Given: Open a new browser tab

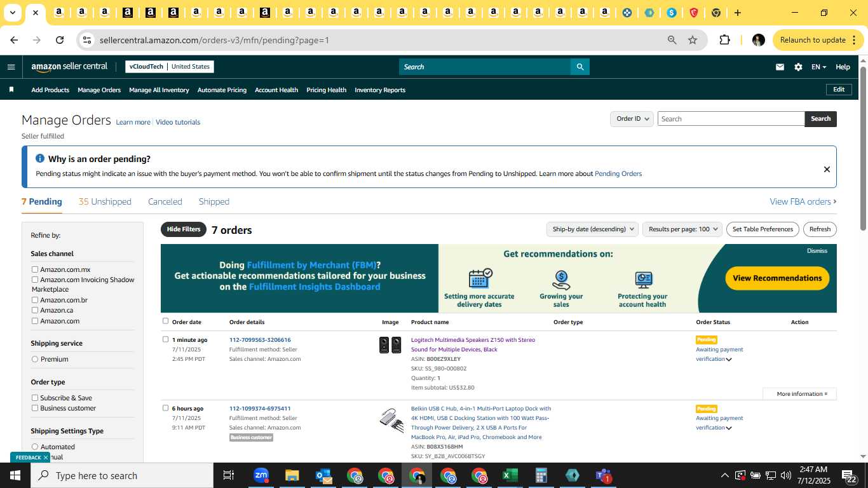Looking at the screenshot, I should pos(738,13).
